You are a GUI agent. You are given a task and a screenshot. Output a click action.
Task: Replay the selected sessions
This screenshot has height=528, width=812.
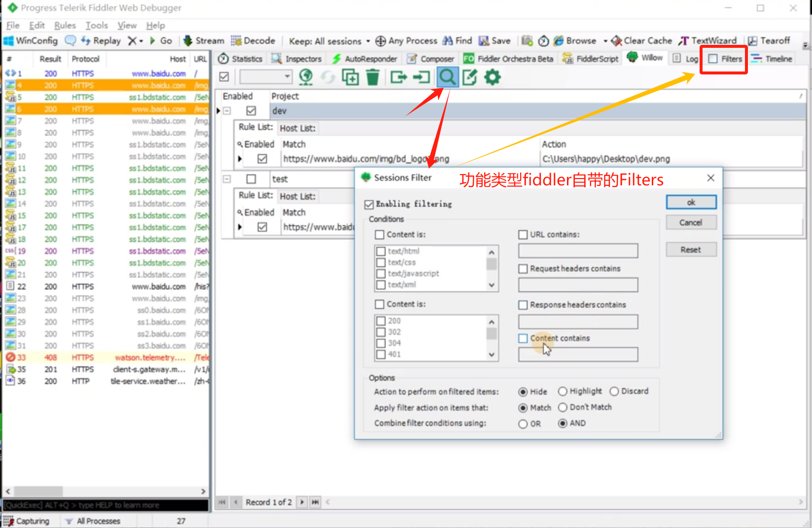pos(101,41)
